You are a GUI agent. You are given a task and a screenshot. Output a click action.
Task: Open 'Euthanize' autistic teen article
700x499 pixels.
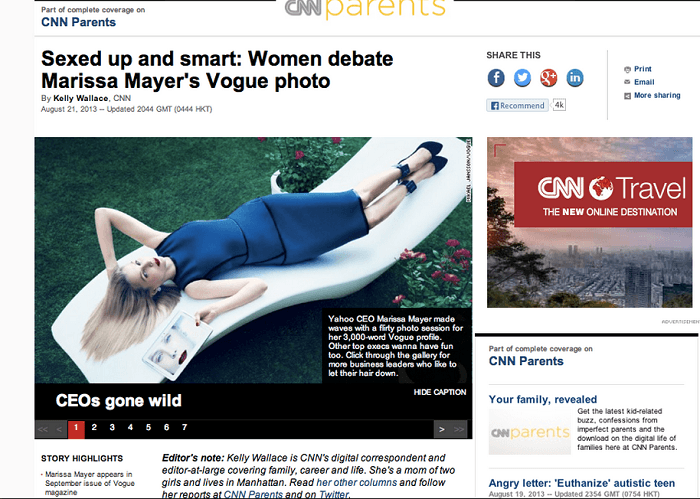[582, 483]
